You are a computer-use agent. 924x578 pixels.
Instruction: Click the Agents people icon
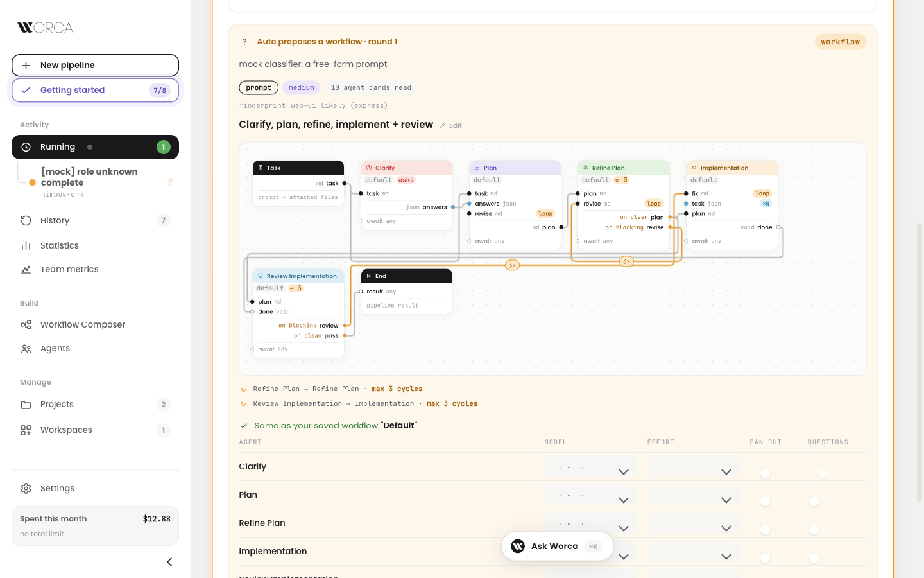pos(26,349)
